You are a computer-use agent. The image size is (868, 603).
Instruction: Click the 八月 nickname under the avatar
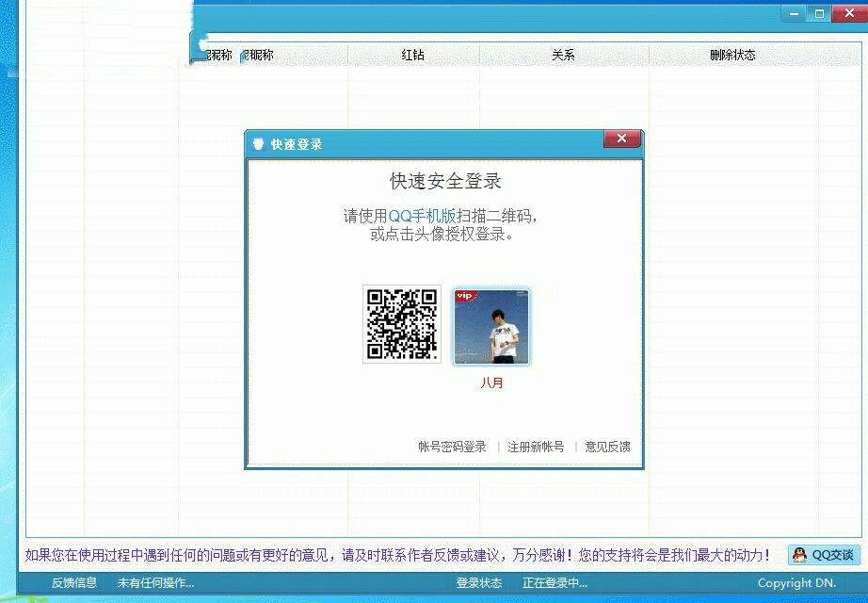(x=491, y=383)
